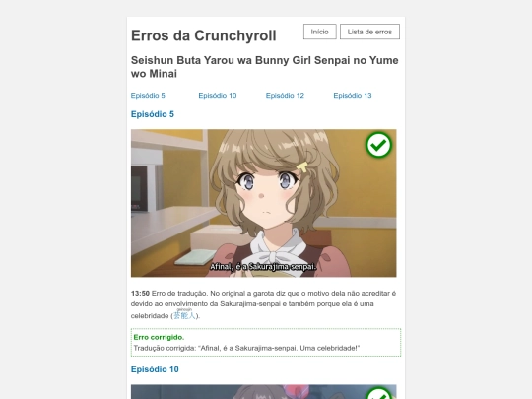Open the partially visible Episódio 10 screenshot
532x399 pixels.
[264, 392]
